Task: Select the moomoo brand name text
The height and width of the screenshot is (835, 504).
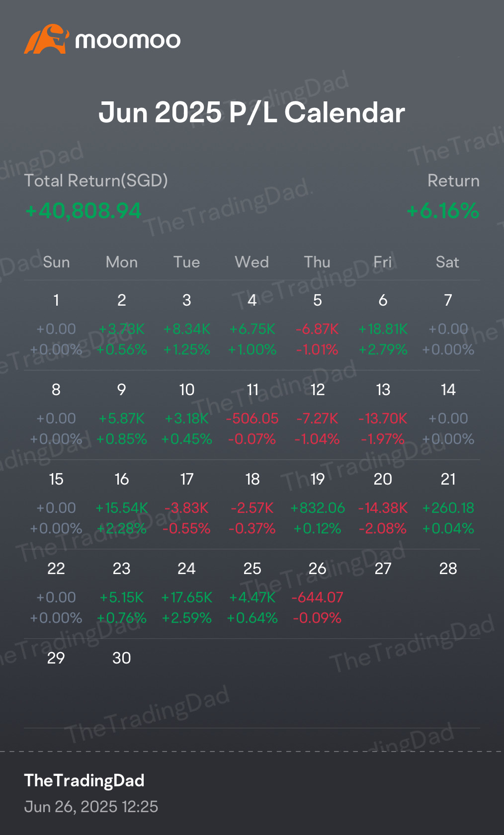Action: [x=128, y=40]
